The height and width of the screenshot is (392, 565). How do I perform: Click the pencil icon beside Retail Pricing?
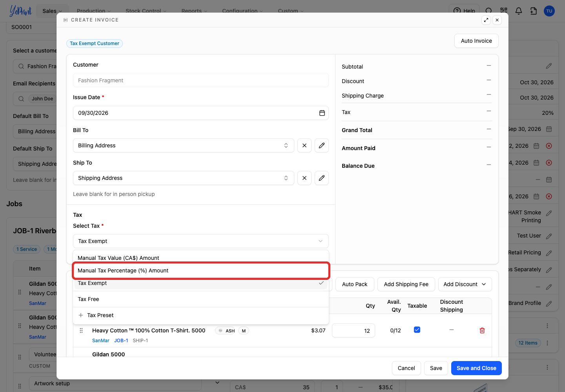coord(549,253)
